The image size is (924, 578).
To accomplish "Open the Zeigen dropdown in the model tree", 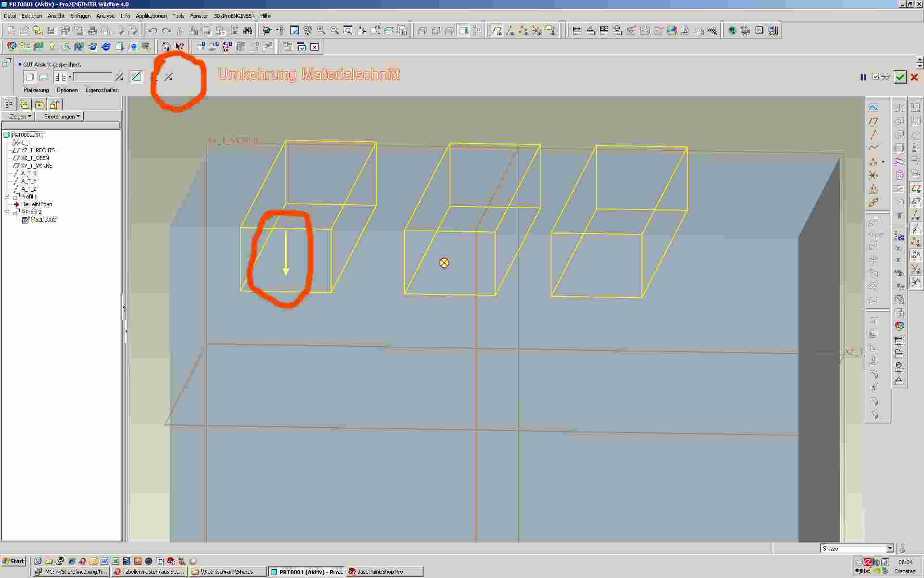I will click(20, 117).
